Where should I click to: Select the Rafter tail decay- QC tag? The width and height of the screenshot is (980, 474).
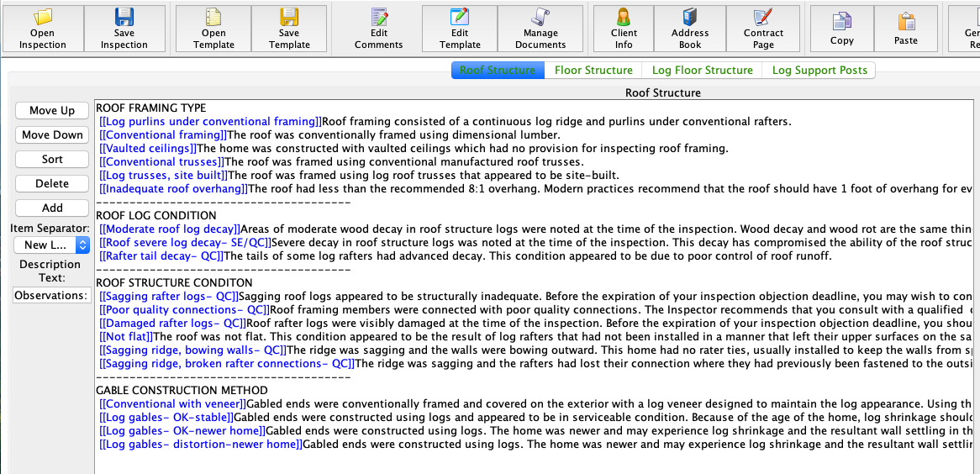pos(161,255)
